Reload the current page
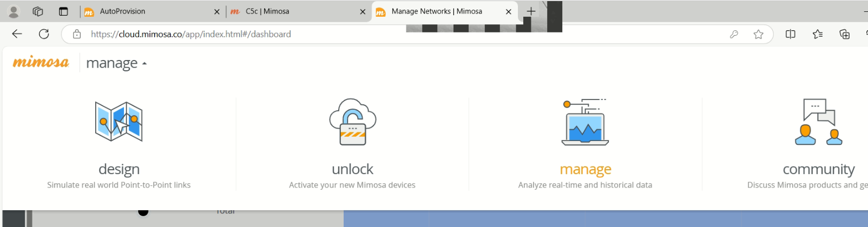Viewport: 868px width, 227px height. (x=44, y=34)
